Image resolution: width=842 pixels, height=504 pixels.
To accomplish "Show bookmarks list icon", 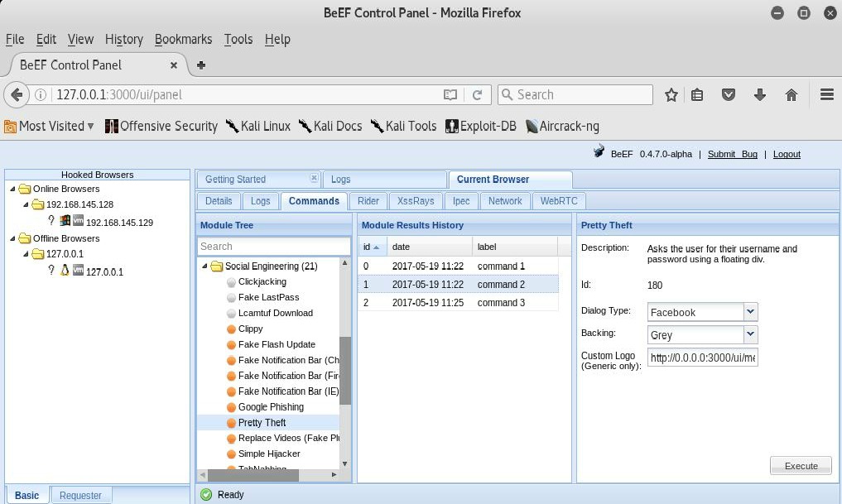I will (697, 95).
